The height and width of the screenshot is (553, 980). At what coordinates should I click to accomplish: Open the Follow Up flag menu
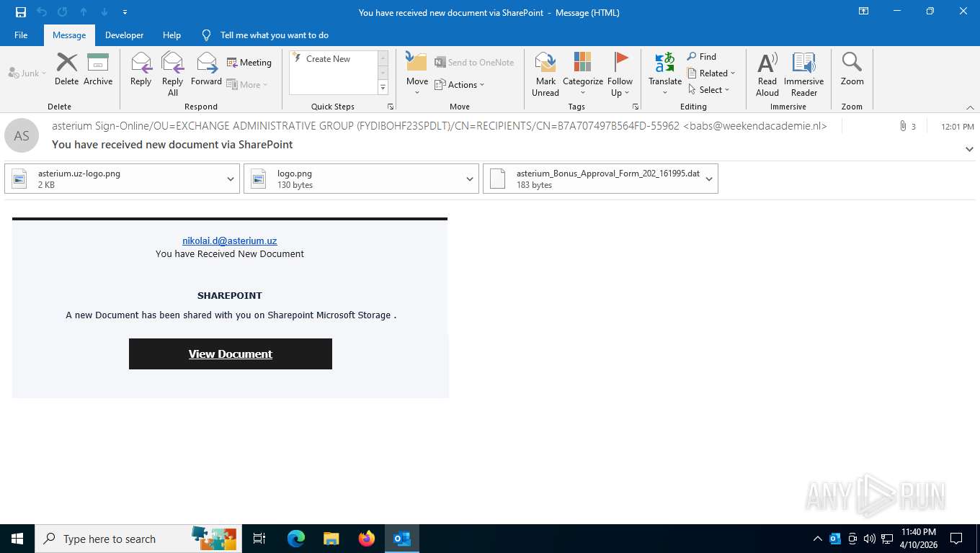(x=620, y=74)
